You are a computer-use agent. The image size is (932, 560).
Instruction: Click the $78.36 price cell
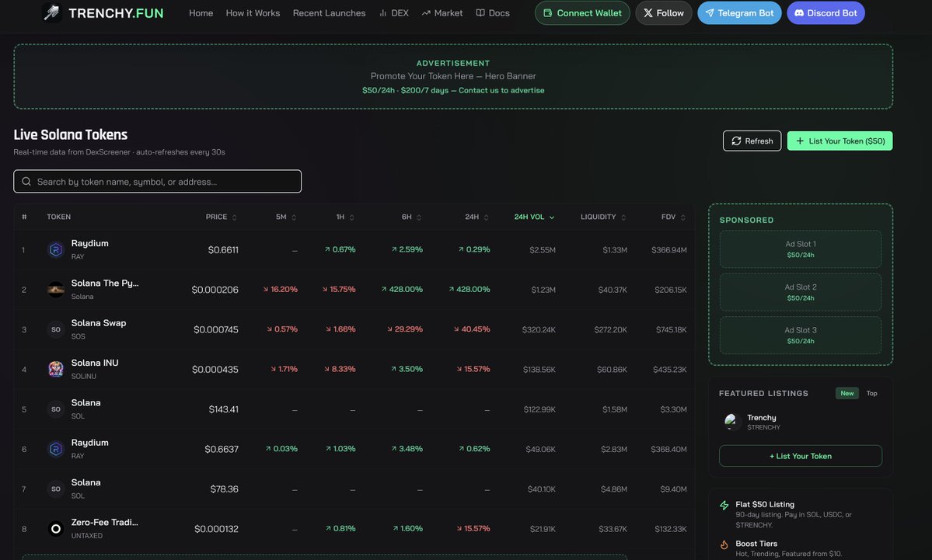[224, 489]
